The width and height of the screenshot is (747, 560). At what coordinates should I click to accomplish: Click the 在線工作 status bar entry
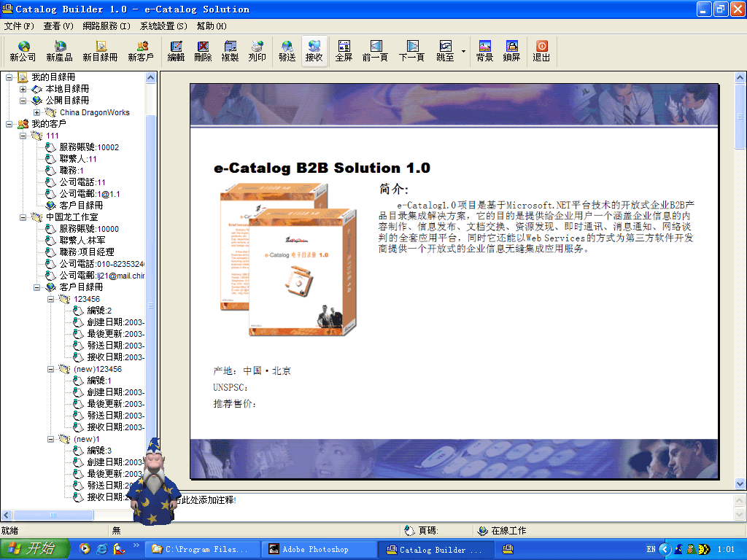coord(502,531)
